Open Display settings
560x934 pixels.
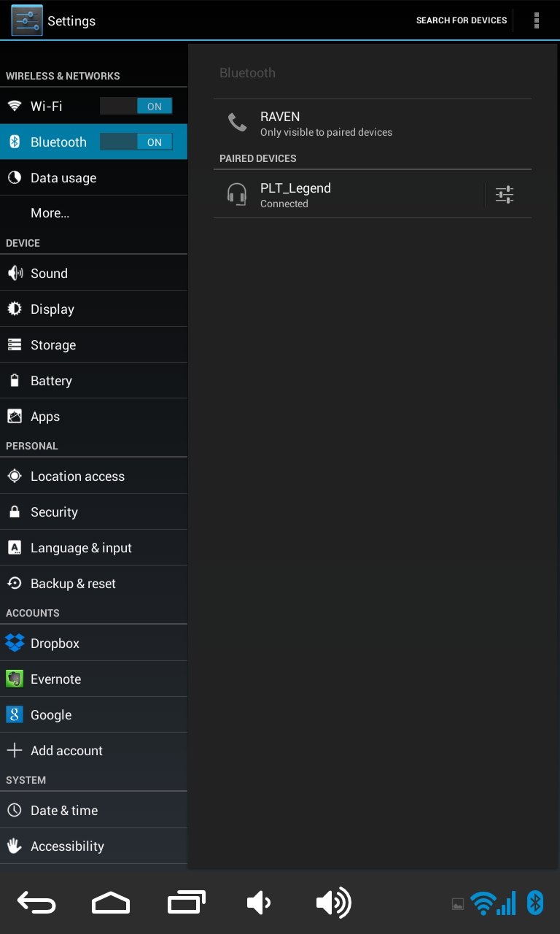pos(52,309)
